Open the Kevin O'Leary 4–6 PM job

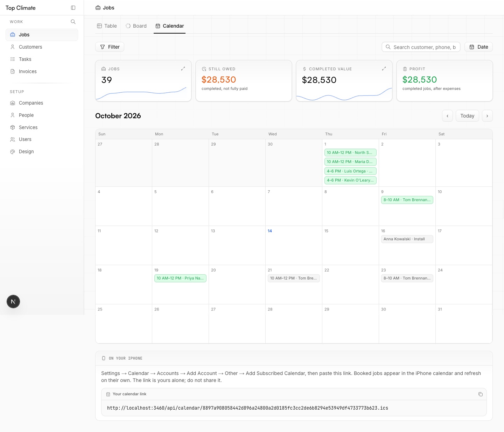click(350, 180)
